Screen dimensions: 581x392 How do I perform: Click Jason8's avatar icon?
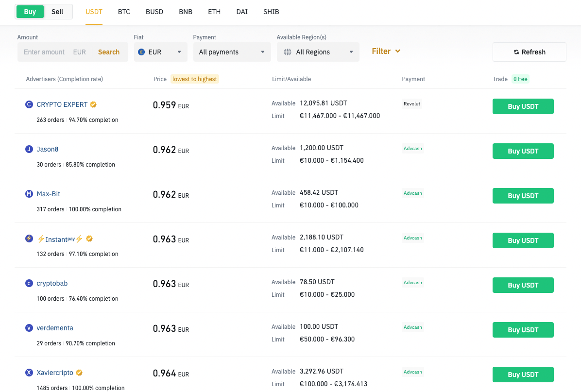[29, 149]
